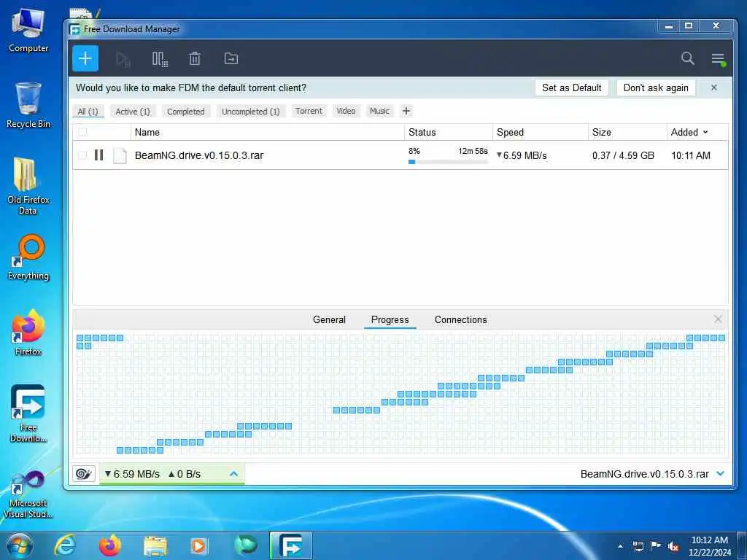Show hidden system tray icons arrow
This screenshot has width=747, height=560.
coord(620,545)
